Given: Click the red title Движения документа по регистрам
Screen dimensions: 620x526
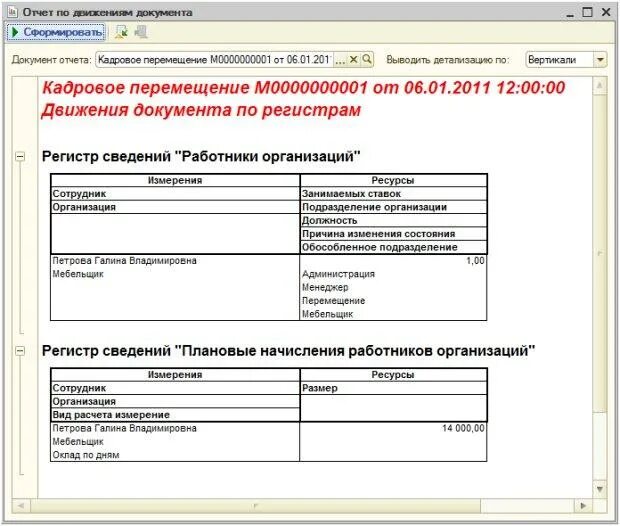Looking at the screenshot, I should click(201, 110).
